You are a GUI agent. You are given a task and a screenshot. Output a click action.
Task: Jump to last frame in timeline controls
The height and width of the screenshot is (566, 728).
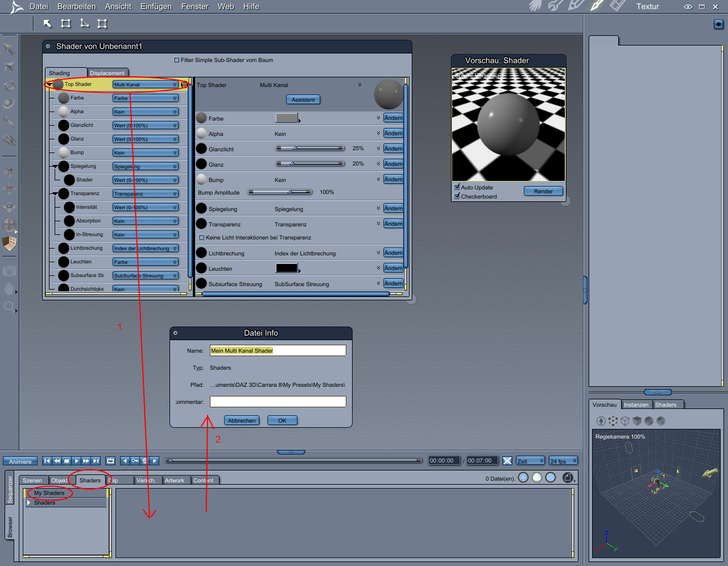pyautogui.click(x=96, y=461)
